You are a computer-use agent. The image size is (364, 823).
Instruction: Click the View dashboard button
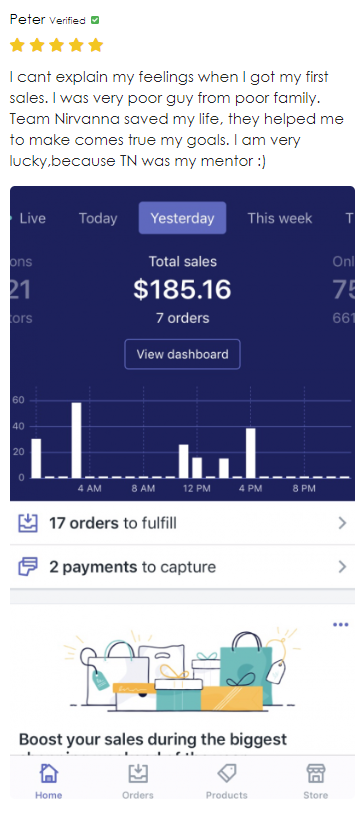[x=183, y=354]
